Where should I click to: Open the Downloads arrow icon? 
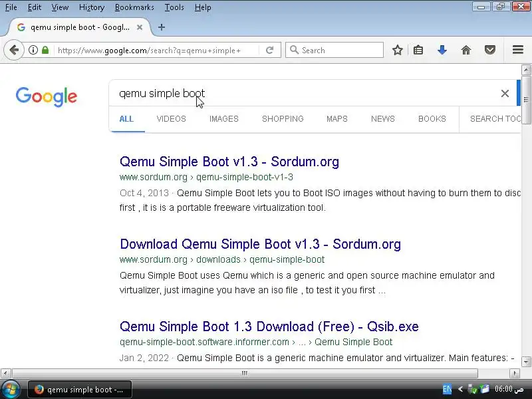click(442, 51)
